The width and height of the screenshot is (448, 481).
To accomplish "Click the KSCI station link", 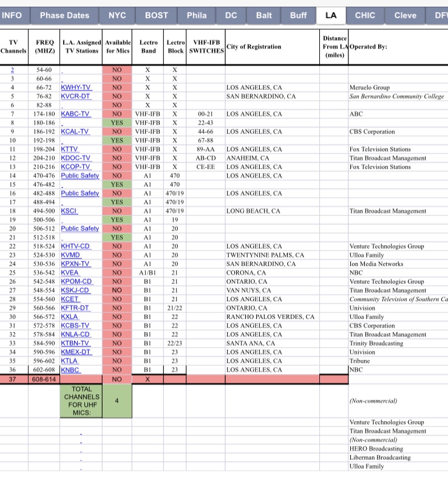I will click(x=69, y=211).
